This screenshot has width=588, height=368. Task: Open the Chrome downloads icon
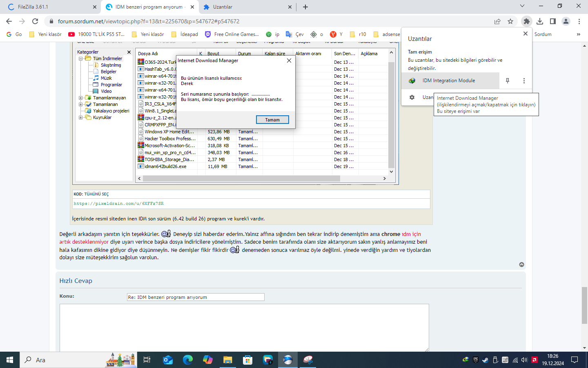click(540, 21)
